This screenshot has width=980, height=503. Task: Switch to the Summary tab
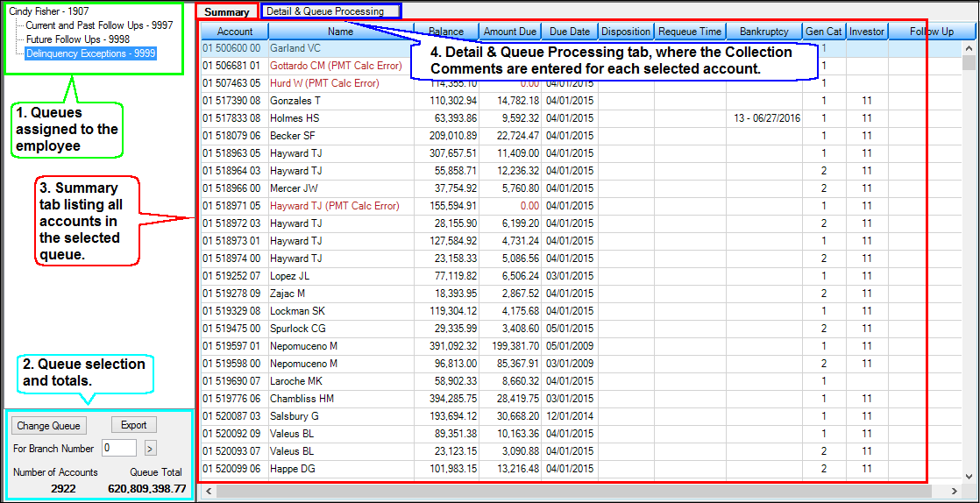(226, 12)
